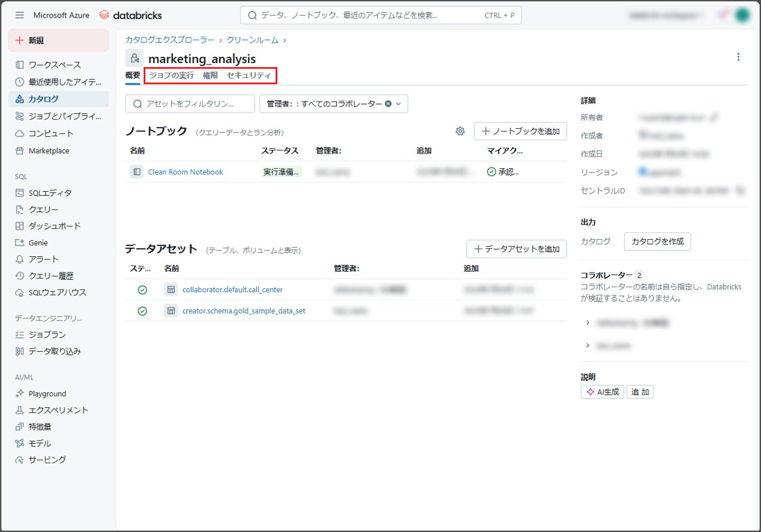Open the kebab menu for marketing_analysis

pyautogui.click(x=738, y=57)
